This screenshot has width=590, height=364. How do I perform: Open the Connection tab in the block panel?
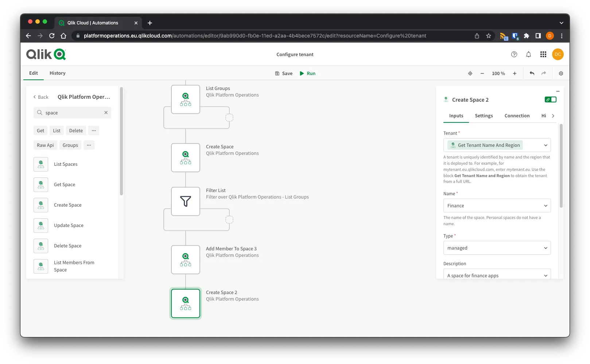click(517, 116)
